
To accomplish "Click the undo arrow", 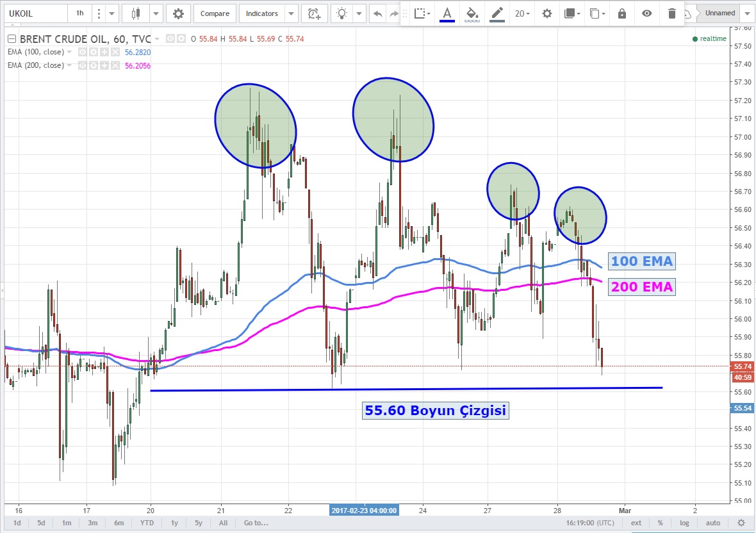I will pyautogui.click(x=378, y=13).
